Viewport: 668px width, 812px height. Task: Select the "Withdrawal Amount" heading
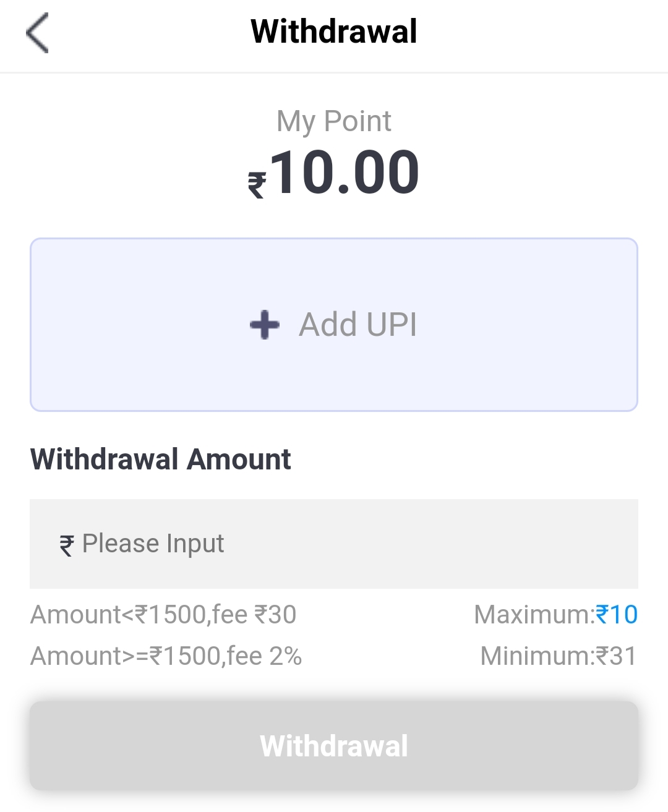(161, 459)
